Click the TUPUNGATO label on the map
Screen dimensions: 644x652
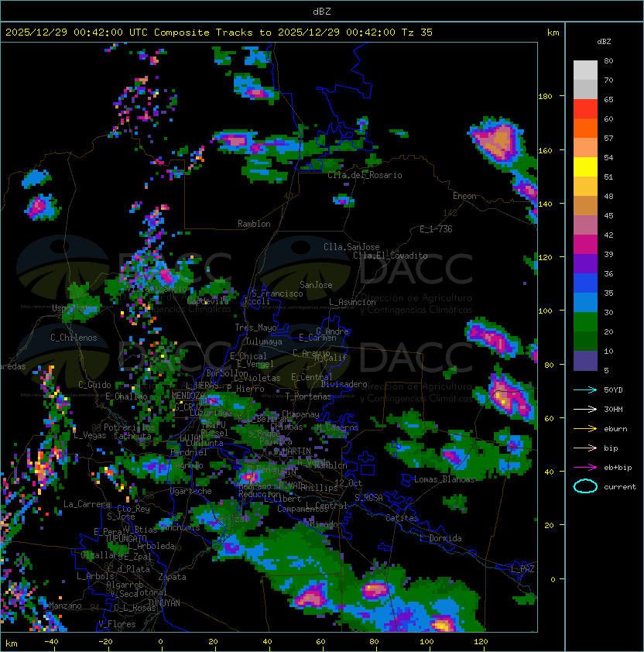pos(125,538)
